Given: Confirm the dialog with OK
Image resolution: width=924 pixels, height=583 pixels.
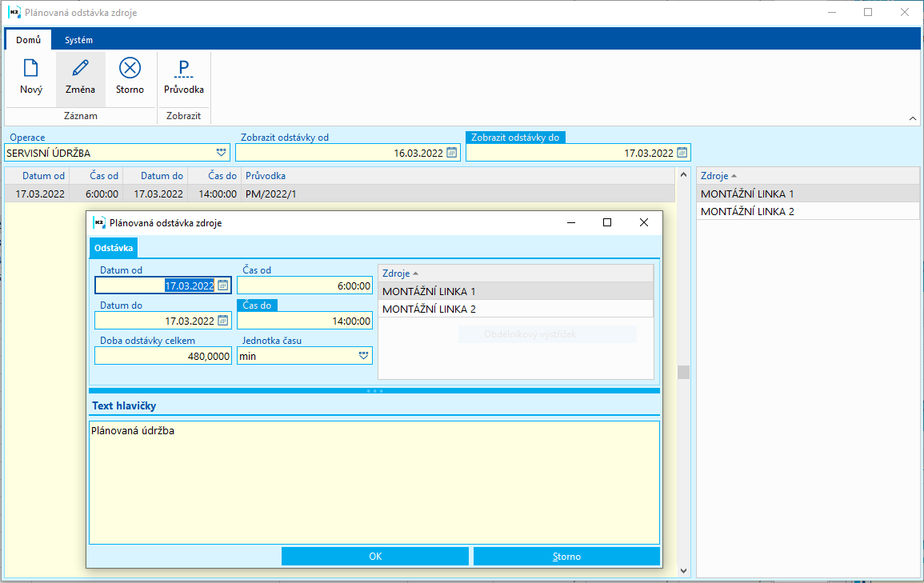Looking at the screenshot, I should tap(374, 557).
